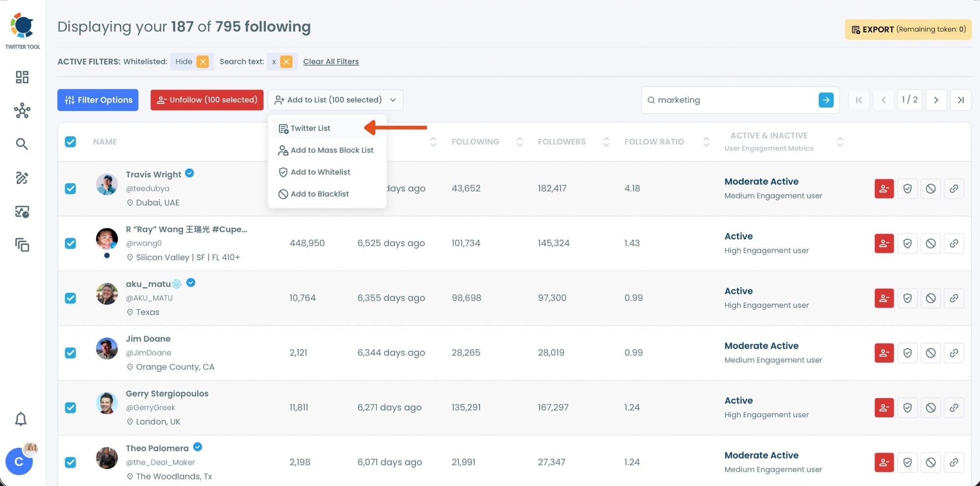Click the block icon for Gerry Stergiopoulos
The width and height of the screenshot is (980, 486).
(x=931, y=407)
